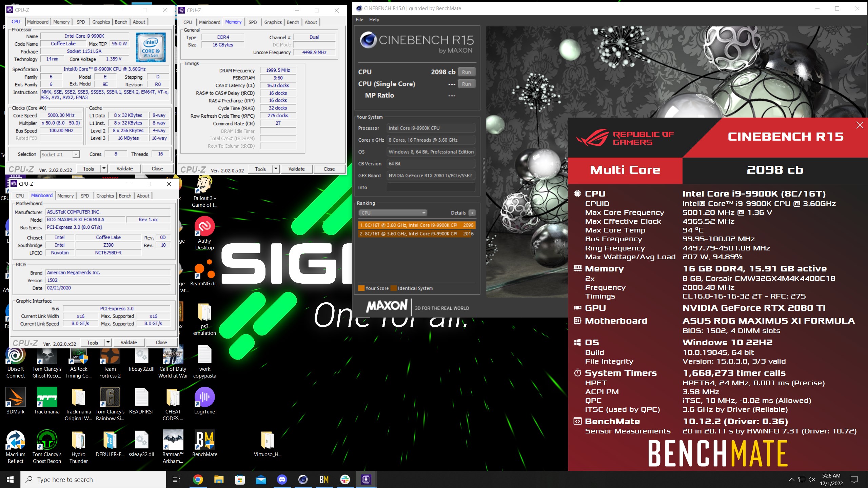Expand Tools dropdown arrow in Mainboard tab window
Viewport: 868px width, 488px height.
[x=108, y=342]
